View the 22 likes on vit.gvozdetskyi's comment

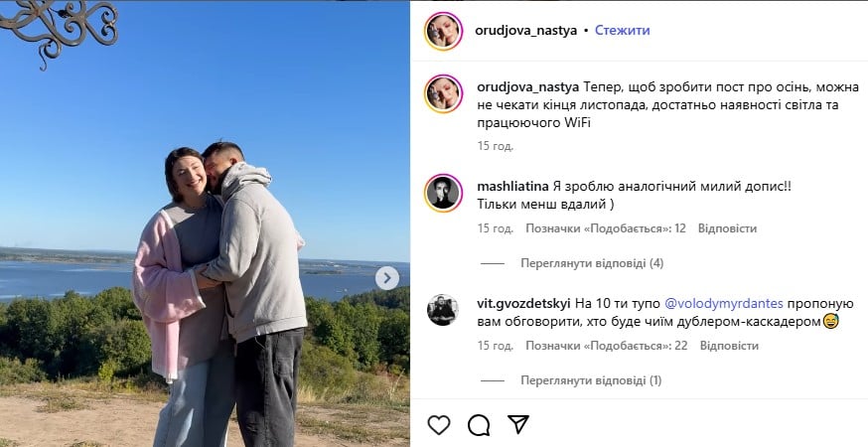pos(606,346)
